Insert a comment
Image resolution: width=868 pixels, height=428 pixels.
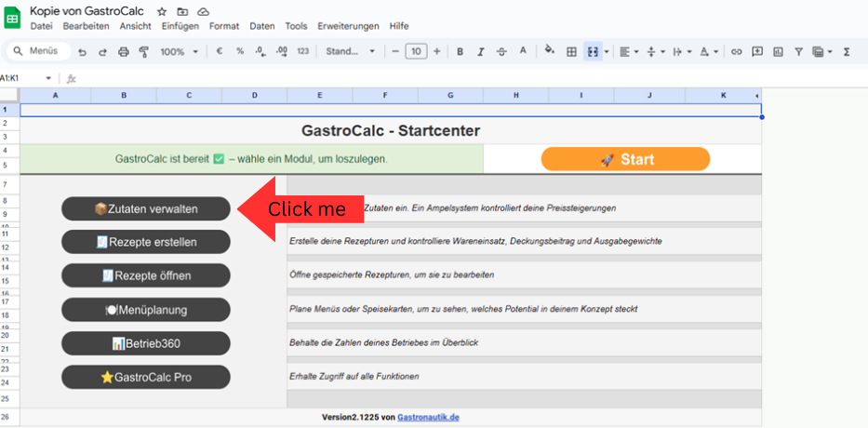[756, 51]
